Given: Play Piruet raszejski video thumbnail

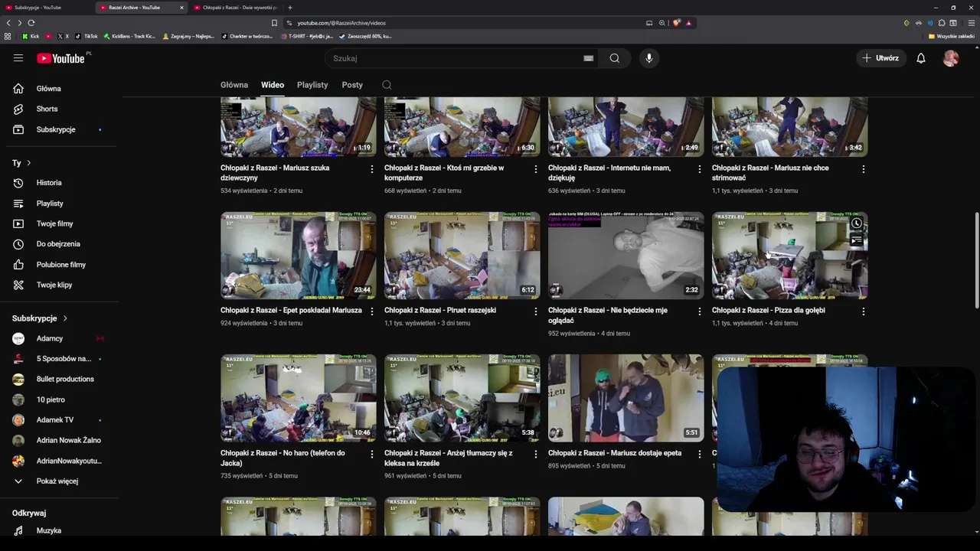Looking at the screenshot, I should pos(462,256).
